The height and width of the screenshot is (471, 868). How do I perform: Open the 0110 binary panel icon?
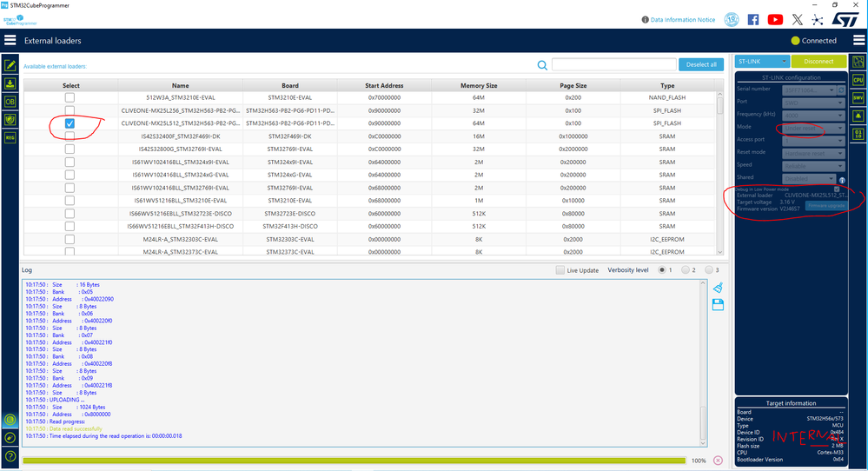(x=858, y=134)
